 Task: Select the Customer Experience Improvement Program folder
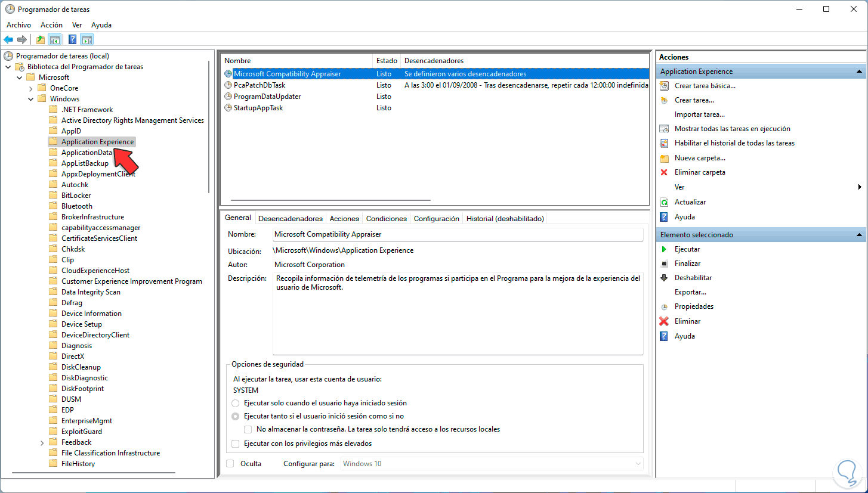coord(132,281)
